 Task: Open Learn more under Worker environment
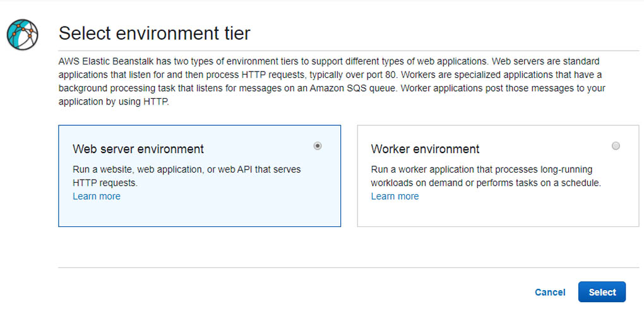point(395,196)
